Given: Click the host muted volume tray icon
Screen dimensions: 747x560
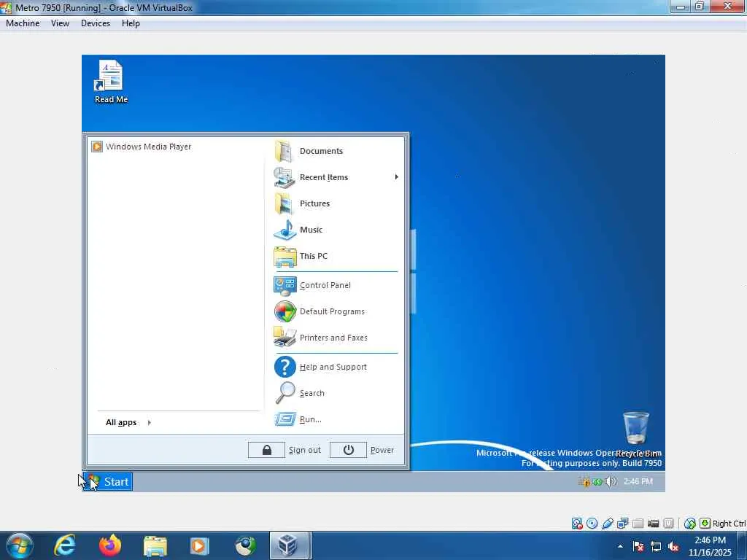Looking at the screenshot, I should tap(673, 547).
